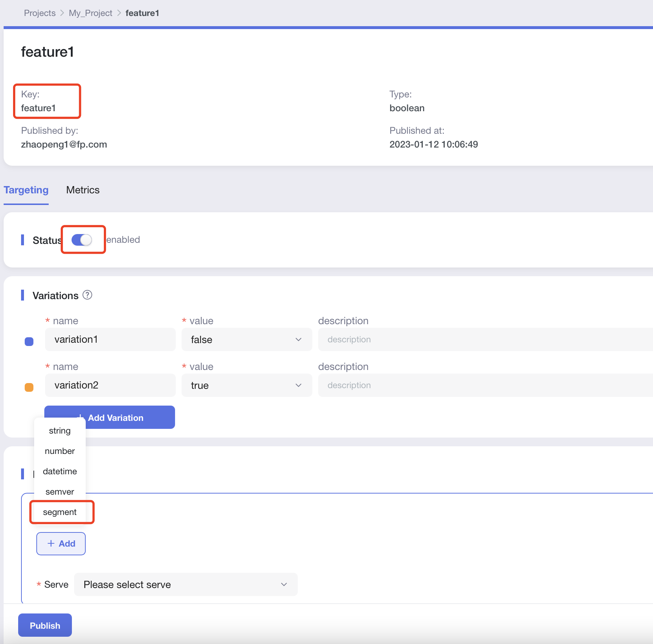Screen dimensions: 653x644
Task: Choose segment from the type menu
Action: 60,512
